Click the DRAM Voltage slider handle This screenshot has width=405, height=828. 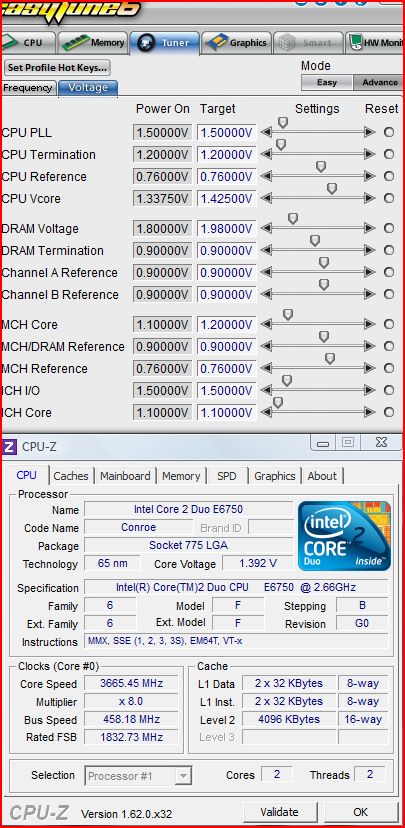(293, 219)
